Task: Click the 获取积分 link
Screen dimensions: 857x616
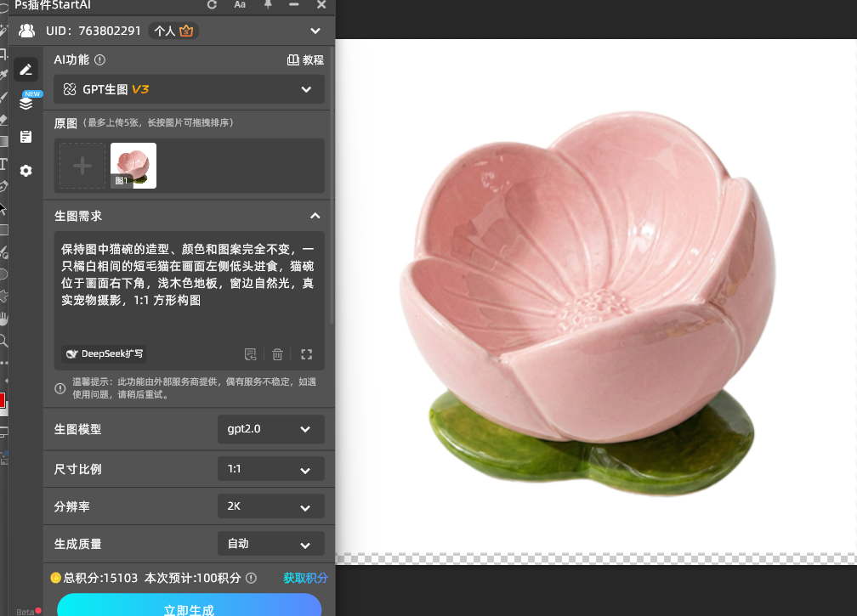Action: coord(305,578)
